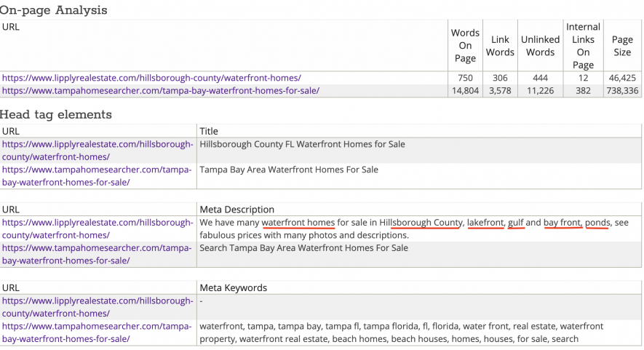Select the Unlinked Words column header
The image size is (644, 350).
(x=540, y=46)
